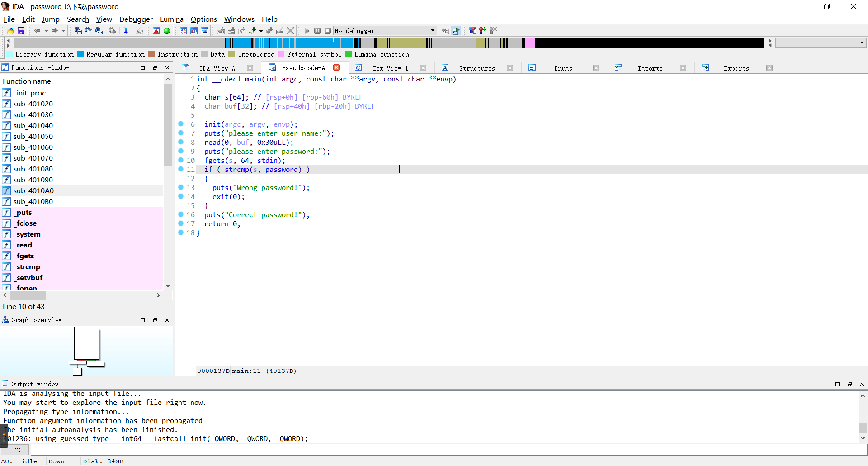This screenshot has width=868, height=466.
Task: Save the database with the floppy icon
Action: click(x=21, y=31)
